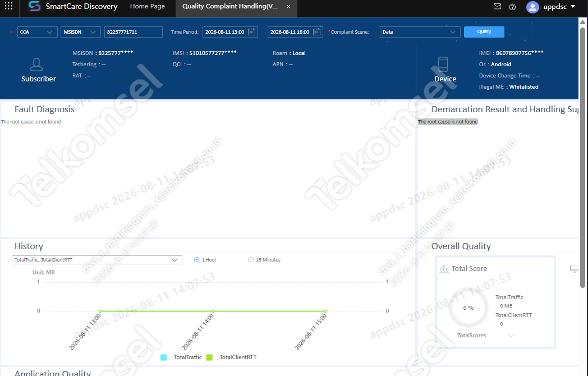Click the IMSI value 51010577277****
588x376 pixels.
[x=213, y=53]
